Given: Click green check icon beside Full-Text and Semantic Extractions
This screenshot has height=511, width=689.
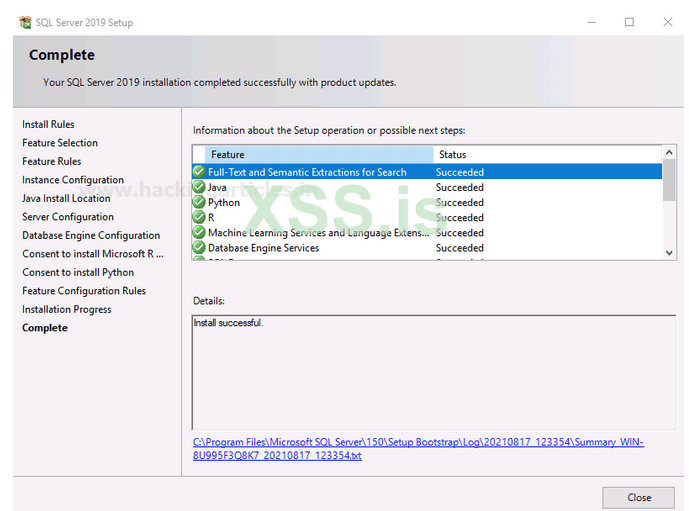Looking at the screenshot, I should (199, 172).
